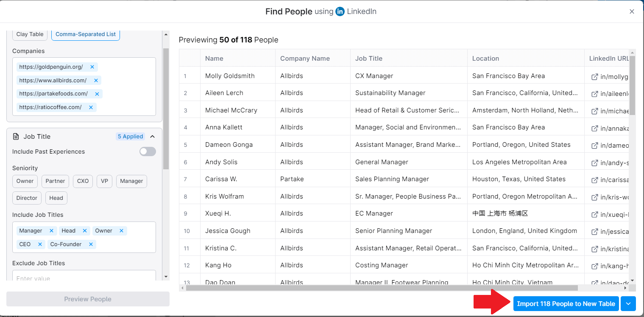This screenshot has height=317, width=644.
Task: Toggle Include Past Experiences switch
Action: pos(148,151)
